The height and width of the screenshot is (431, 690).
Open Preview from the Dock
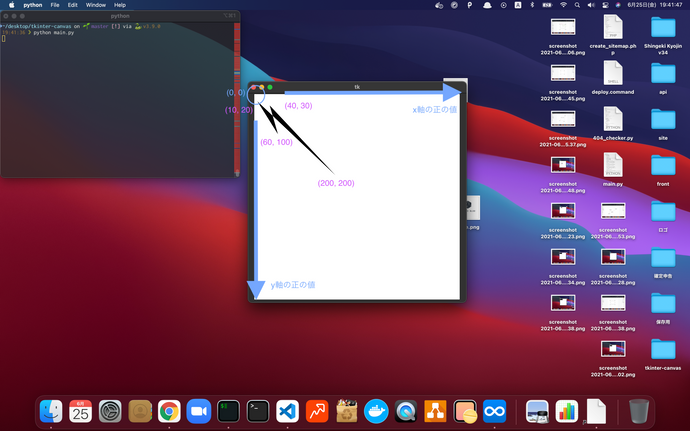tap(537, 411)
